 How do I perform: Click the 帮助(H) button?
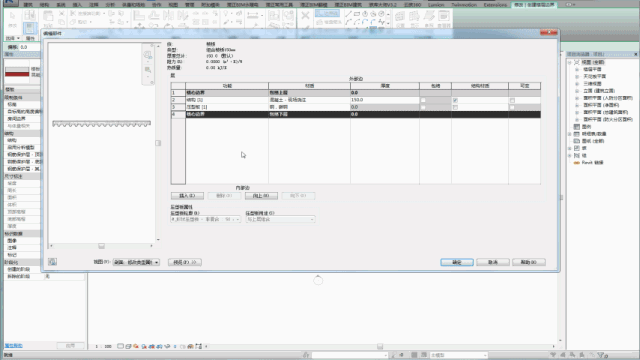[x=529, y=262]
